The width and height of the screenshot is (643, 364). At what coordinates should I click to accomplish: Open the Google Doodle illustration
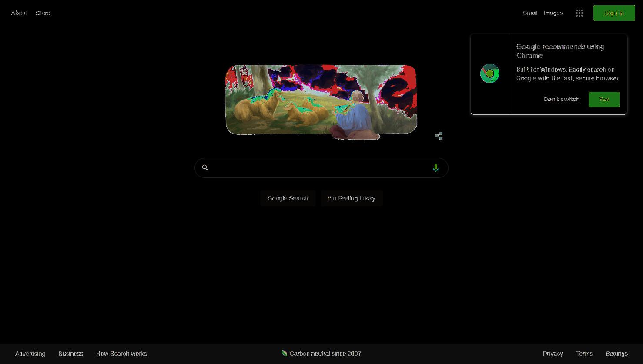pyautogui.click(x=321, y=102)
